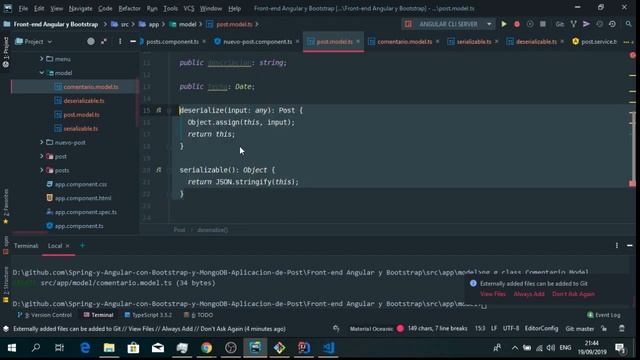Open Windows Start menu

11,348
